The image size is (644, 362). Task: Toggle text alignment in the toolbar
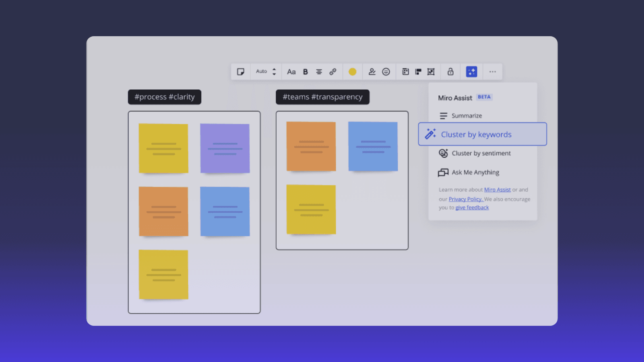click(x=319, y=72)
